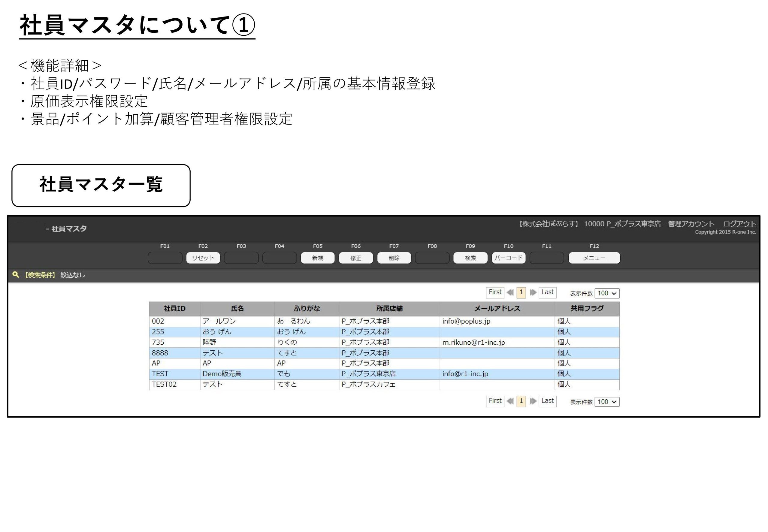The image size is (768, 532).
Task: Click the search magnifier icon
Action: 15,275
